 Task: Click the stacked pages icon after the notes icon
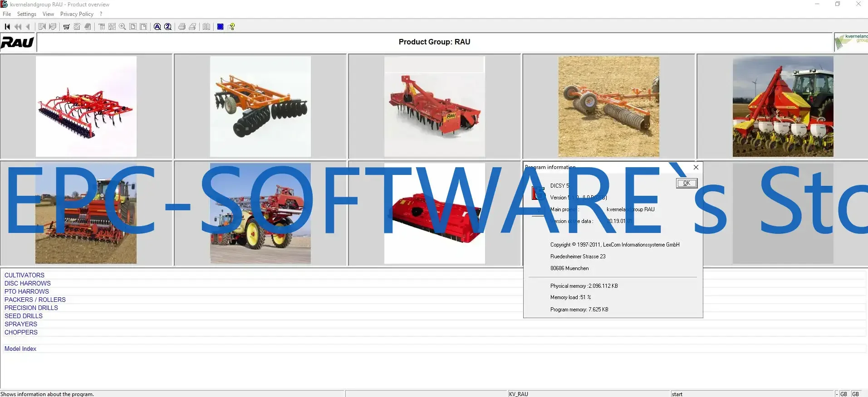point(88,27)
